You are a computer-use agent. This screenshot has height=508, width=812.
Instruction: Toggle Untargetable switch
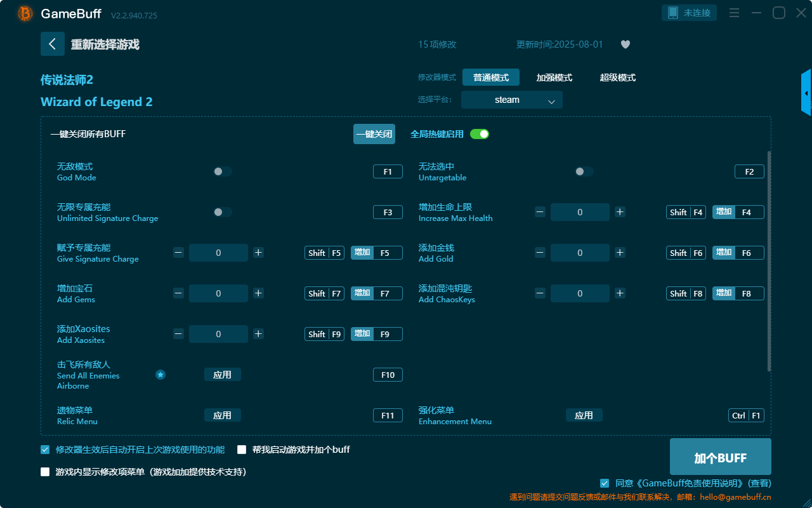584,171
